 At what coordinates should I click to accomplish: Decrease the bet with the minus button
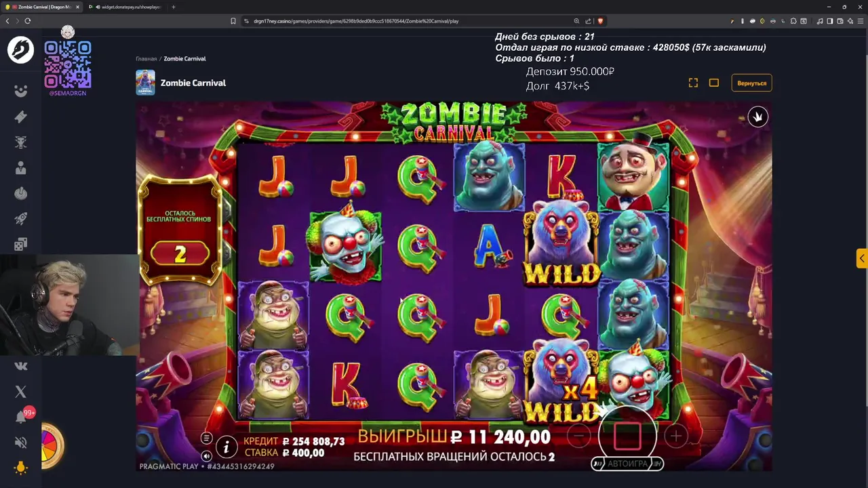tap(578, 436)
